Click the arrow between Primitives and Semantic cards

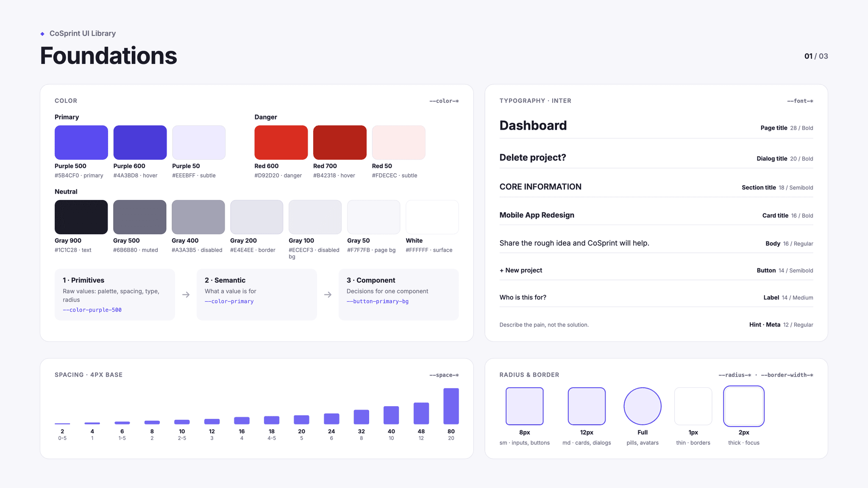[186, 294]
